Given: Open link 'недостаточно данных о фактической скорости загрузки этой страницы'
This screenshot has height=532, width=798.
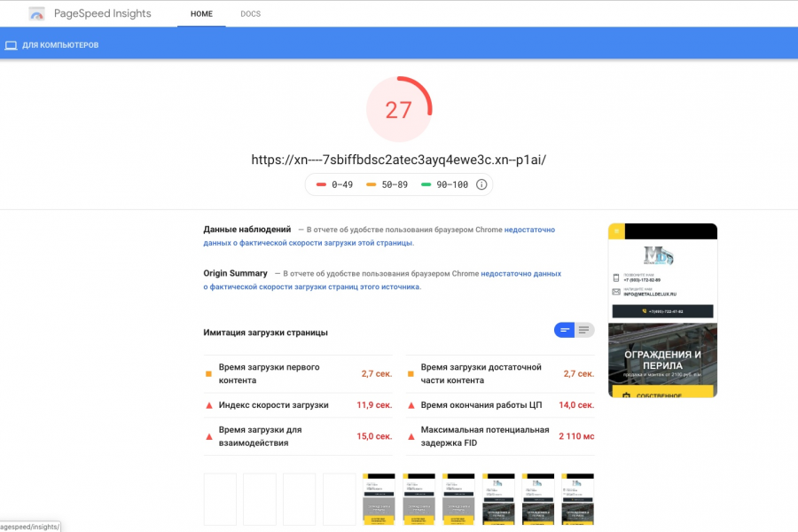Looking at the screenshot, I should point(379,236).
